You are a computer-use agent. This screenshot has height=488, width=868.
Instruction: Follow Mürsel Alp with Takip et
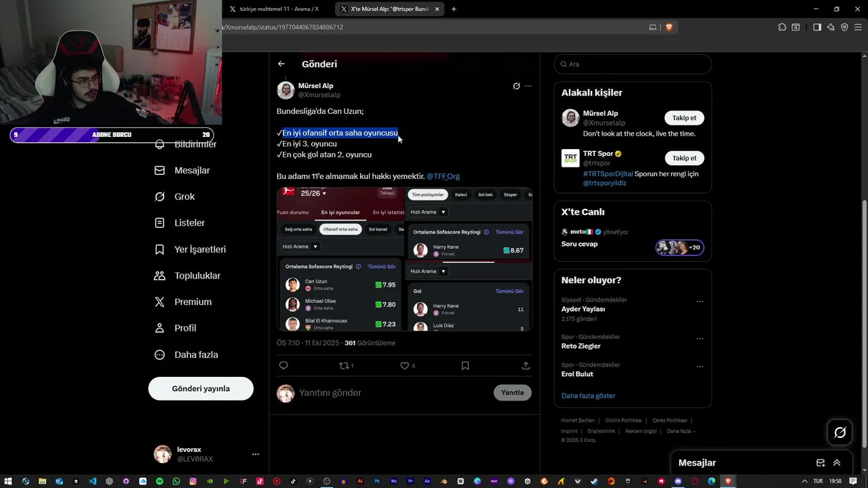coord(684,118)
